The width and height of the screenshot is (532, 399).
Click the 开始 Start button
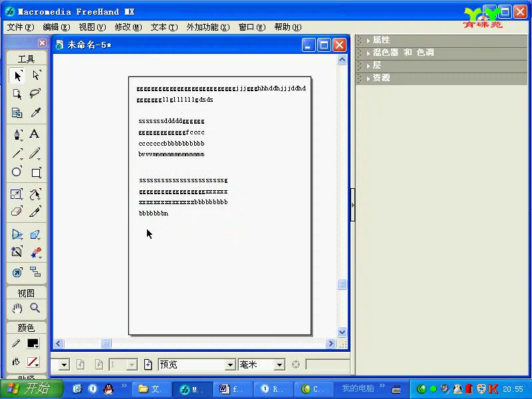[x=32, y=389]
